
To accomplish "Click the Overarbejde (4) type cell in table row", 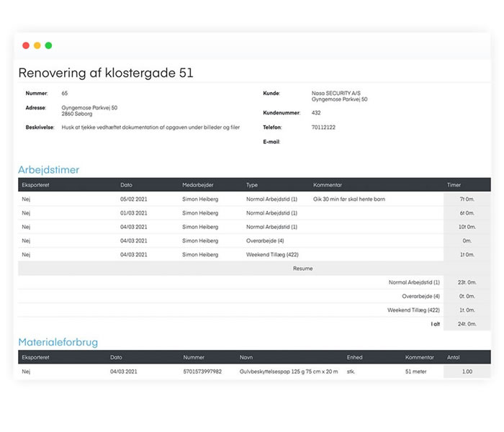I will click(265, 240).
